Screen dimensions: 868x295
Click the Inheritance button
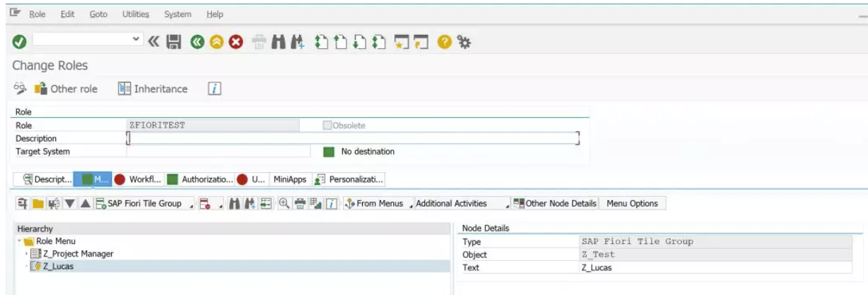152,89
